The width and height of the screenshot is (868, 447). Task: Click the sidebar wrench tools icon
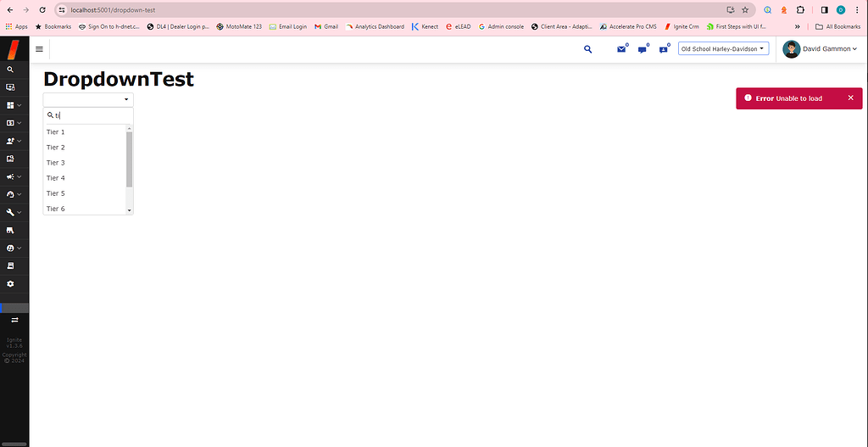10,212
